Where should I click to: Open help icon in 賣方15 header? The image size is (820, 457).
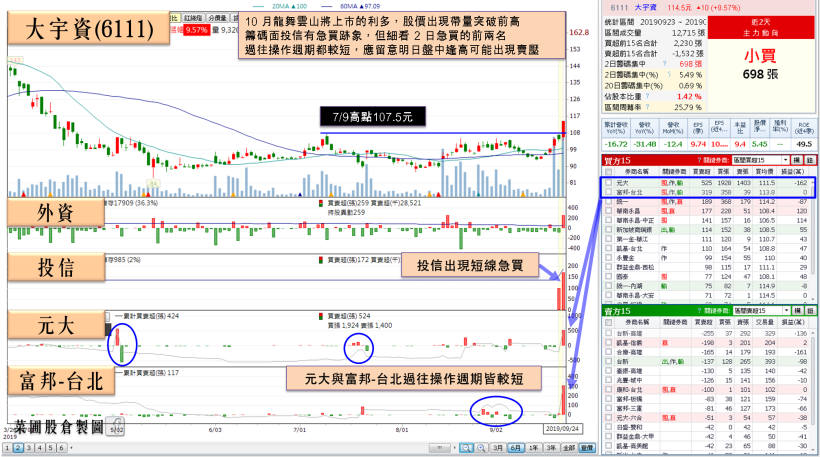click(699, 311)
